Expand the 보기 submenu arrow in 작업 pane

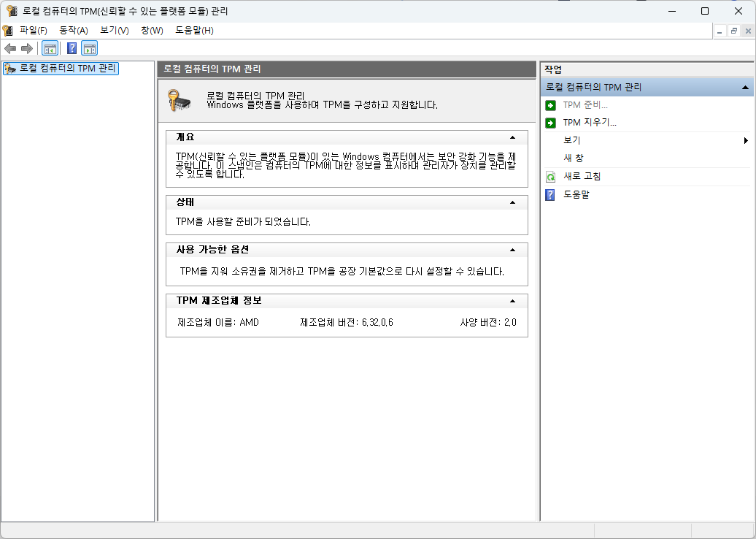tap(747, 139)
